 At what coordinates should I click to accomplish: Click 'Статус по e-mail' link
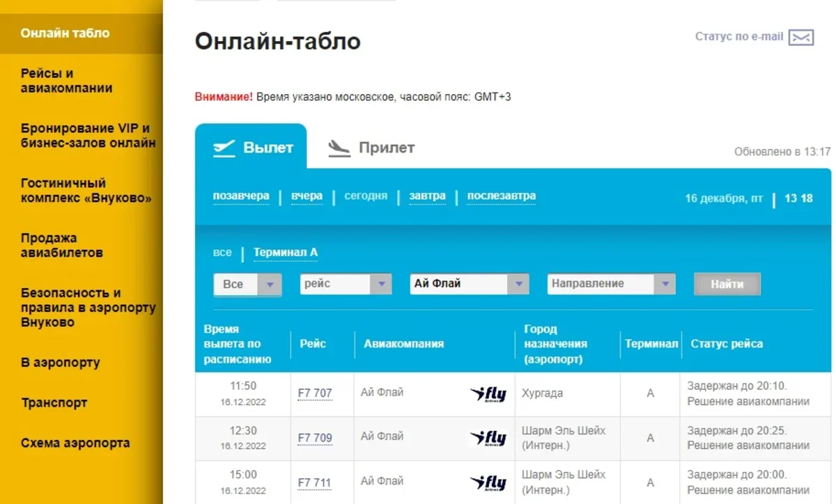point(739,37)
